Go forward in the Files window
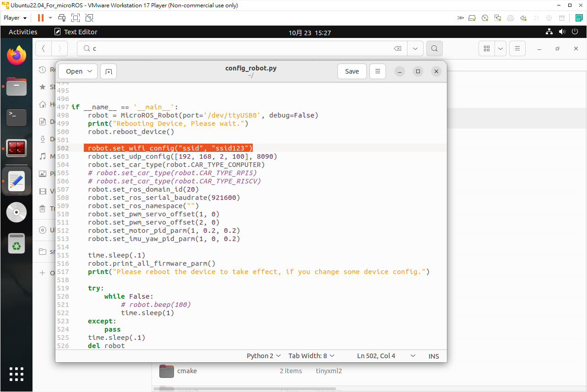 (x=60, y=48)
